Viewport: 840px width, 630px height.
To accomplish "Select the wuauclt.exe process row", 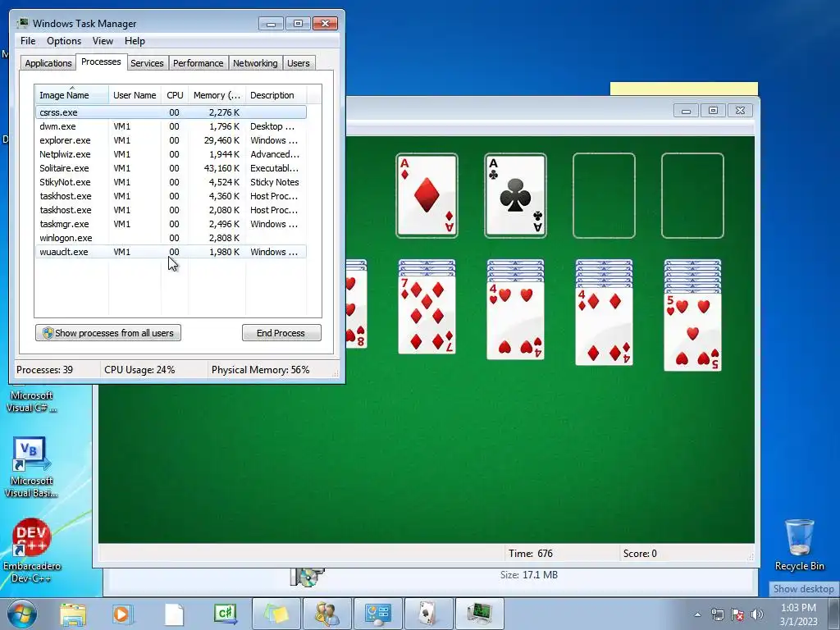I will 171,252.
